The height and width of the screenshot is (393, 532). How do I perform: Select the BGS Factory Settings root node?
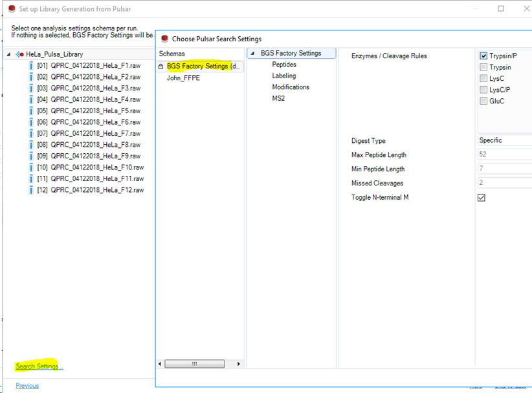pyautogui.click(x=291, y=53)
